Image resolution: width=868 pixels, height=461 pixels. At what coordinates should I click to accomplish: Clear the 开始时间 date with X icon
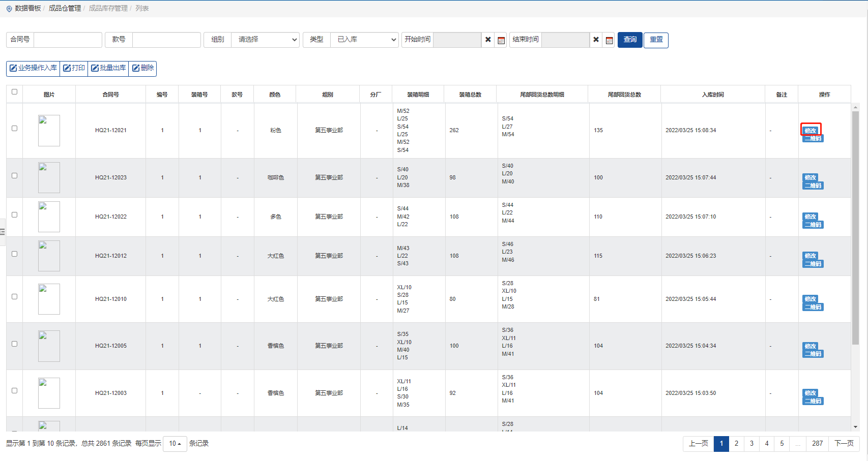(x=488, y=40)
